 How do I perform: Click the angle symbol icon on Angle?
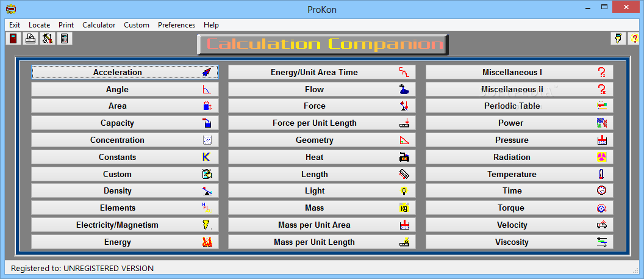[x=207, y=89]
